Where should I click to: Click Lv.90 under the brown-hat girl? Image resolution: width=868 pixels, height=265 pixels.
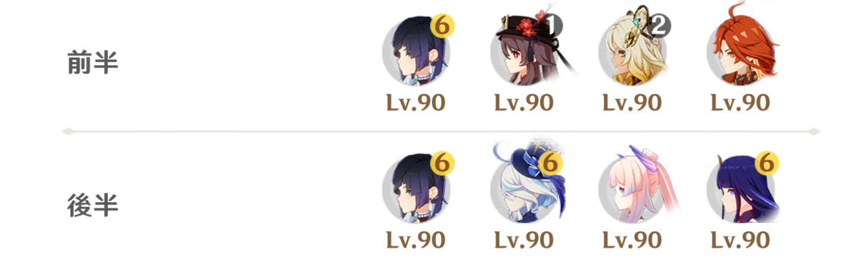point(524,102)
